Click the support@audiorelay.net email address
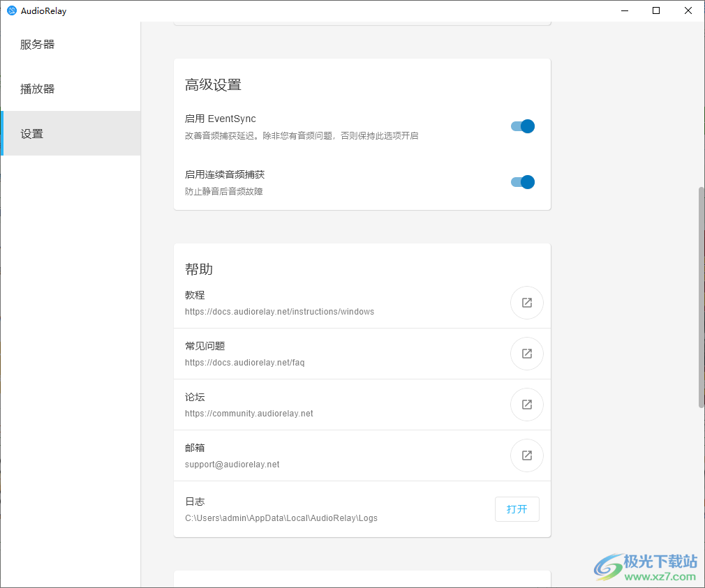This screenshot has height=588, width=705. tap(232, 465)
